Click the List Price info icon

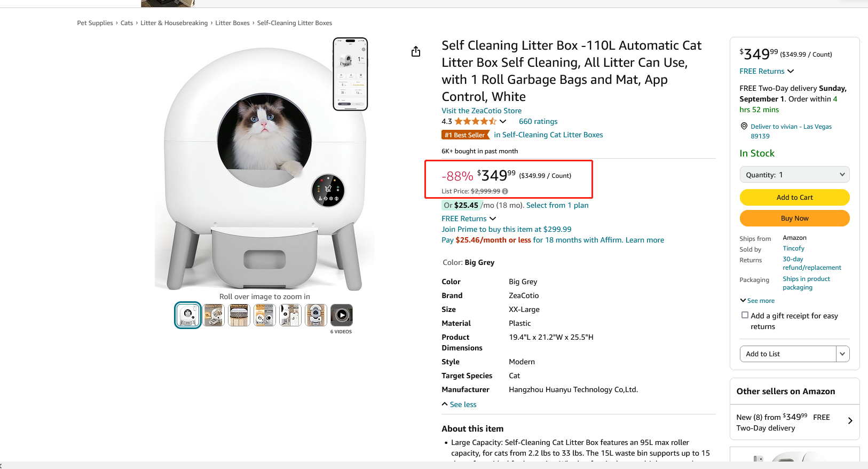point(505,191)
